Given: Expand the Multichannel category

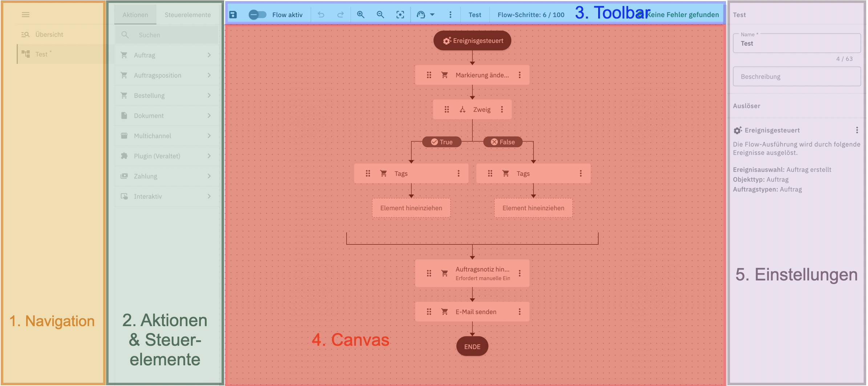Looking at the screenshot, I should click(167, 136).
